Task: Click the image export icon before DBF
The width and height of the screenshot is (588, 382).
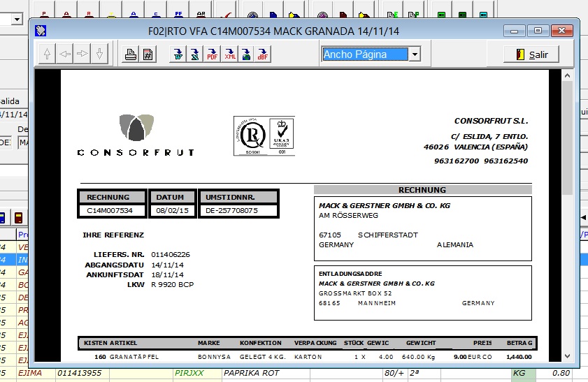Action: click(246, 54)
